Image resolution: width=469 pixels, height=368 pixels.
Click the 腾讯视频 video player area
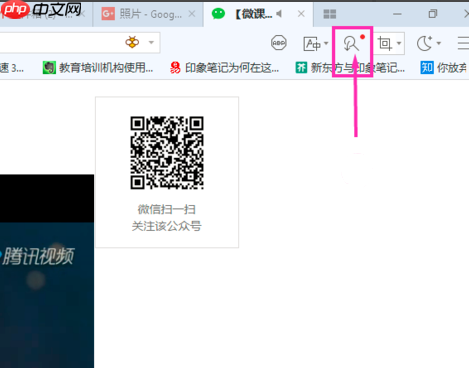(x=47, y=271)
